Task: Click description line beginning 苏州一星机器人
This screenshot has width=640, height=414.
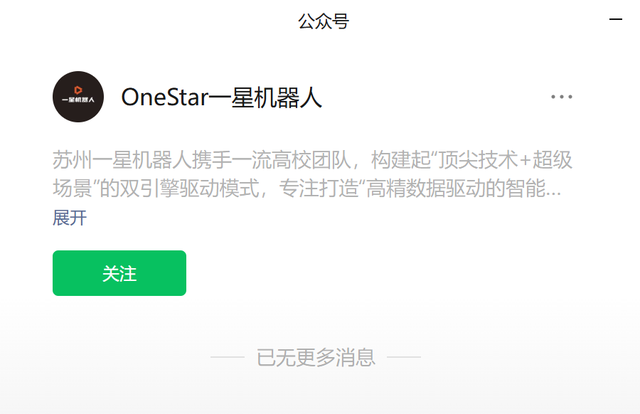Action: 312,160
